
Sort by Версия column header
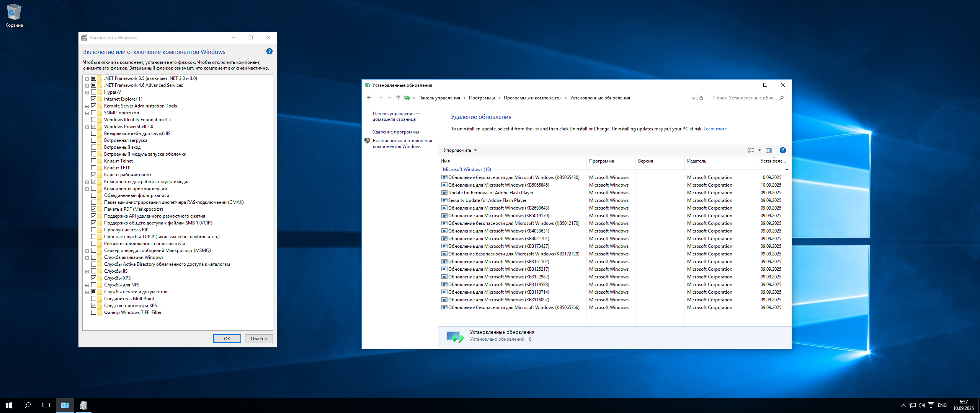point(660,161)
